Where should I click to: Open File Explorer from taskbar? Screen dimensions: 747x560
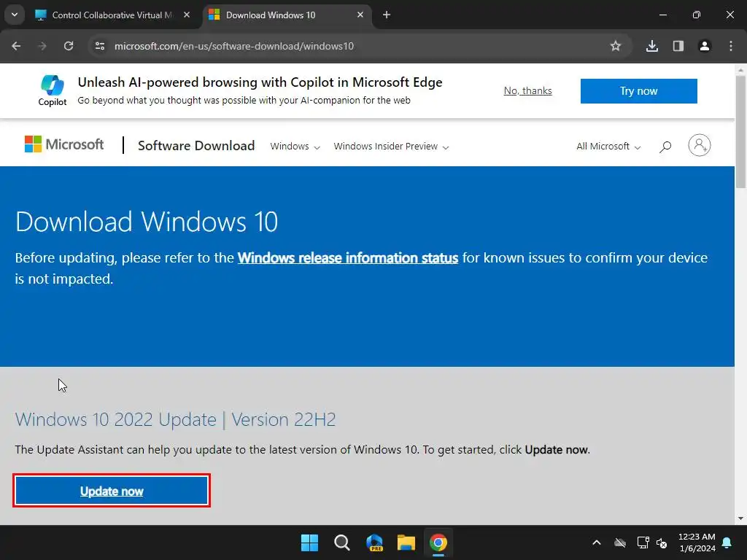(406, 542)
